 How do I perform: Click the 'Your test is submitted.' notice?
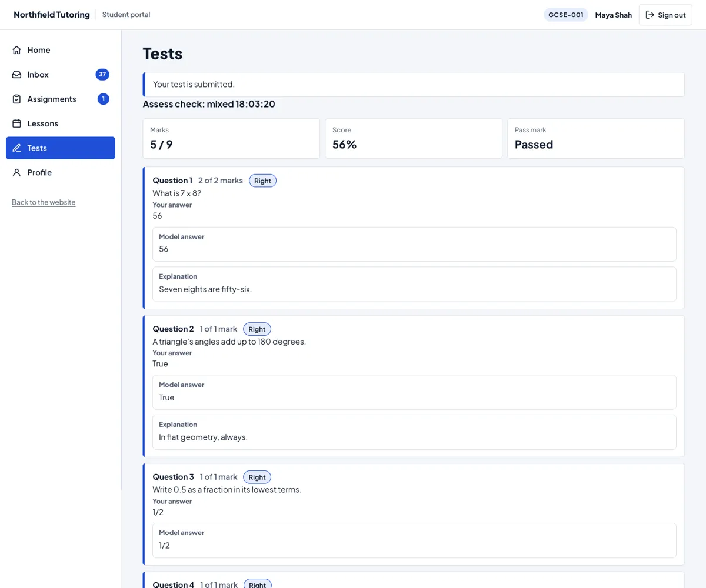[414, 85]
